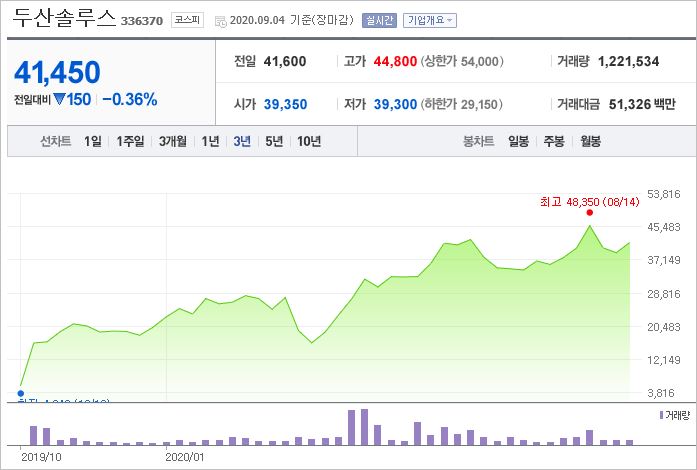Click the stock code 336370
This screenshot has height=470, width=697.
(142, 21)
